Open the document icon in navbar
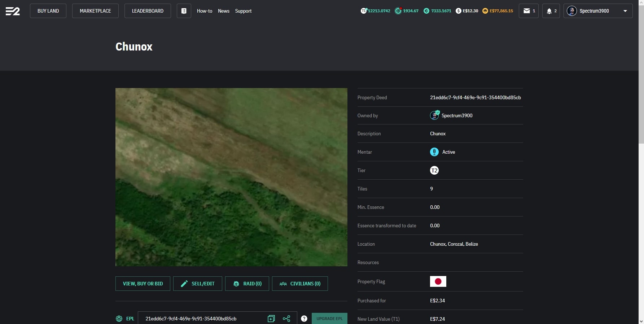The width and height of the screenshot is (644, 324). [184, 11]
